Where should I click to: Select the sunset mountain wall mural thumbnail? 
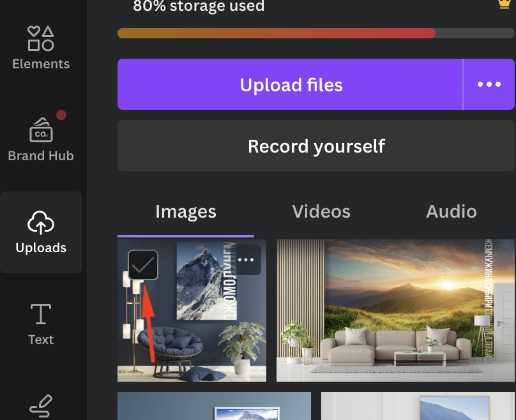[x=395, y=310]
